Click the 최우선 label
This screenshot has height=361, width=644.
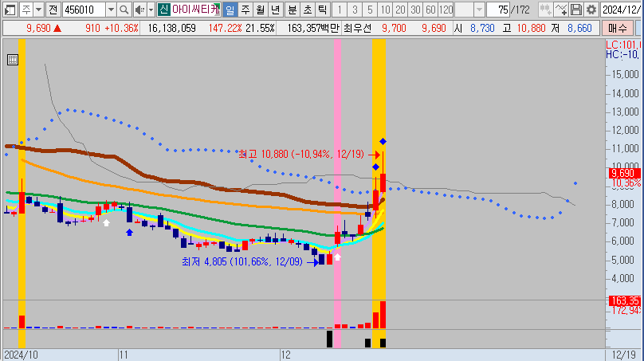(357, 29)
